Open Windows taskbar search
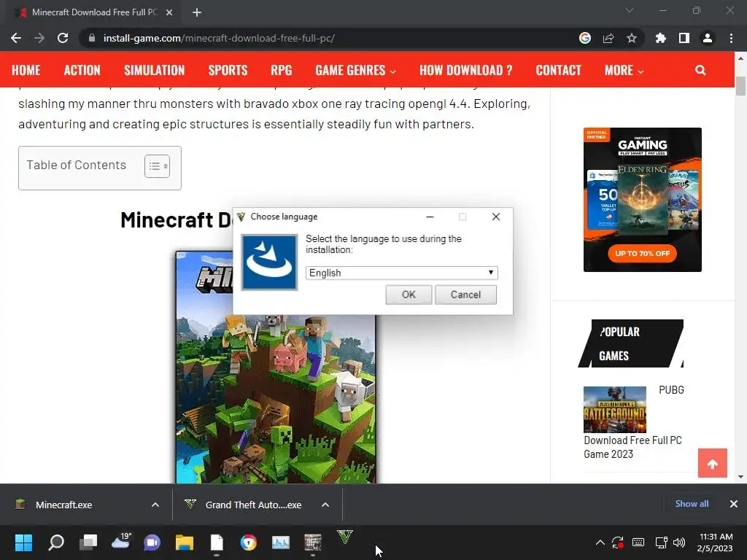The width and height of the screenshot is (747, 560). 56,542
